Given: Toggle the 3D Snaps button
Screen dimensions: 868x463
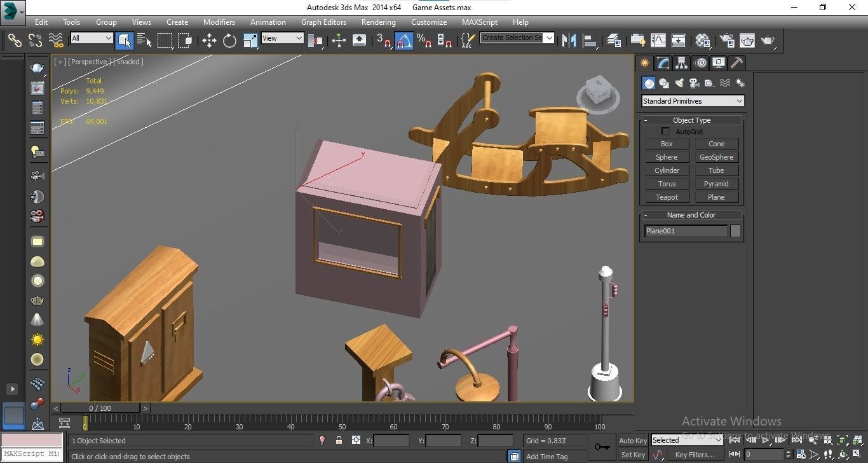Looking at the screenshot, I should pos(383,41).
